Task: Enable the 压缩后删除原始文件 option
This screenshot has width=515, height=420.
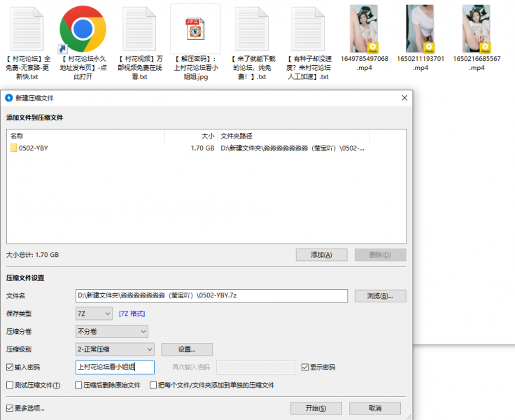Action: coord(78,386)
